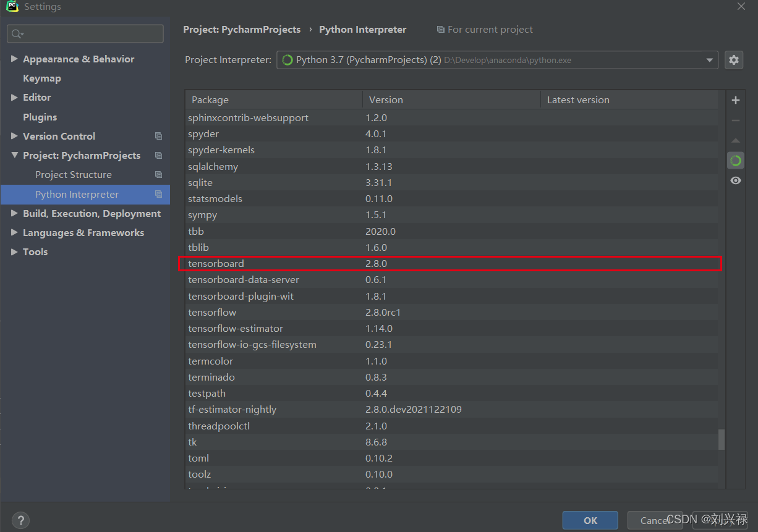Select the spyder package row
Viewport: 758px width, 532px height.
[451, 133]
